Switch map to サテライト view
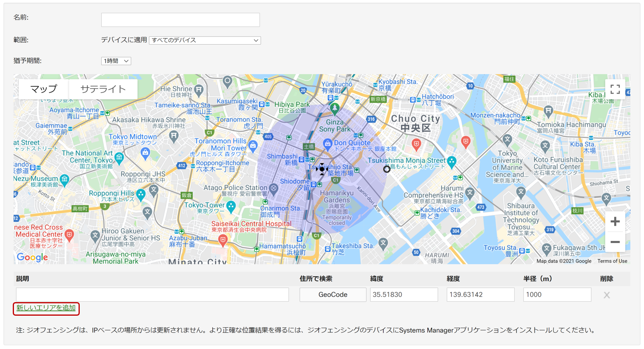Screen dimensions: 644x349 point(103,89)
